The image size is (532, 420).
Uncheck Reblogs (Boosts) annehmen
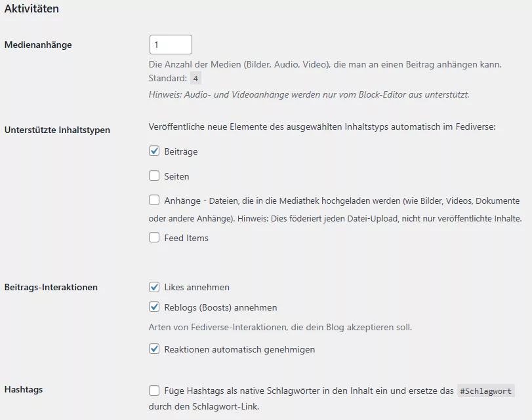153,306
